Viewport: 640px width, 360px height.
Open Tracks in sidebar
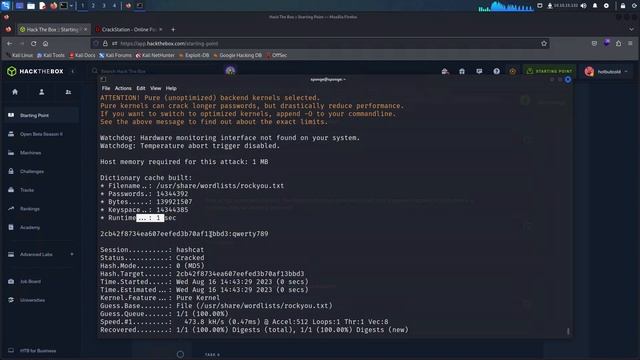click(x=41, y=190)
